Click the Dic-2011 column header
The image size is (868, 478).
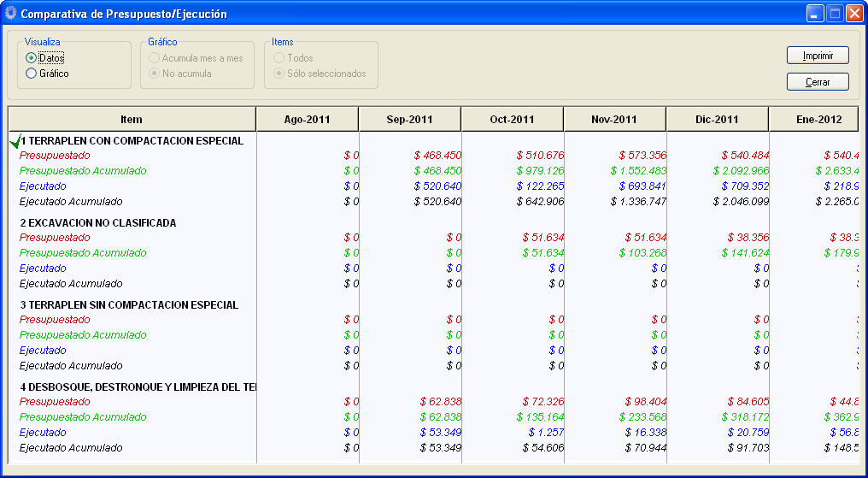pos(717,120)
